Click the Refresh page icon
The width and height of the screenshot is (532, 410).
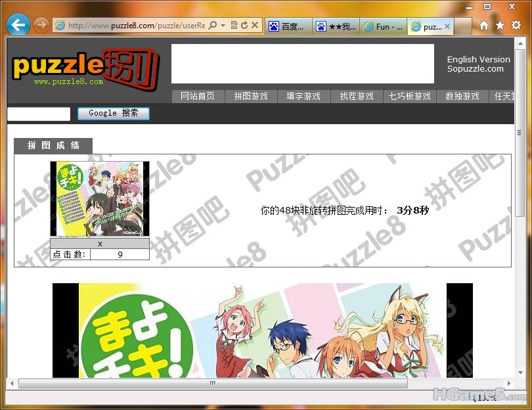pos(244,25)
